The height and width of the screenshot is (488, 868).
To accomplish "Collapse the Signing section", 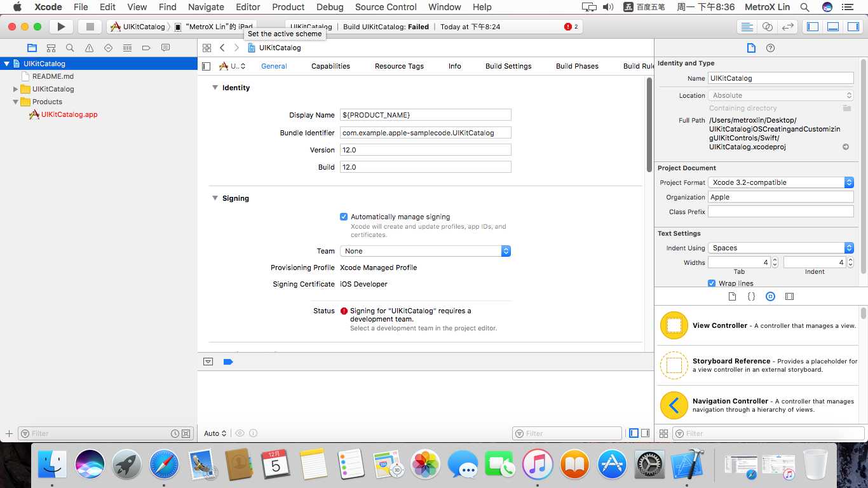I will [x=215, y=198].
